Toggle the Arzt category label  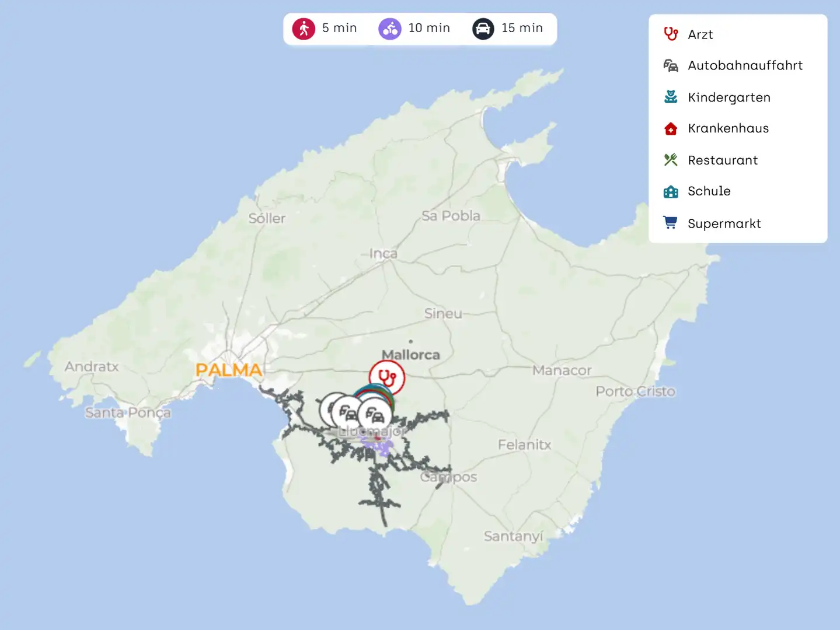(x=700, y=34)
